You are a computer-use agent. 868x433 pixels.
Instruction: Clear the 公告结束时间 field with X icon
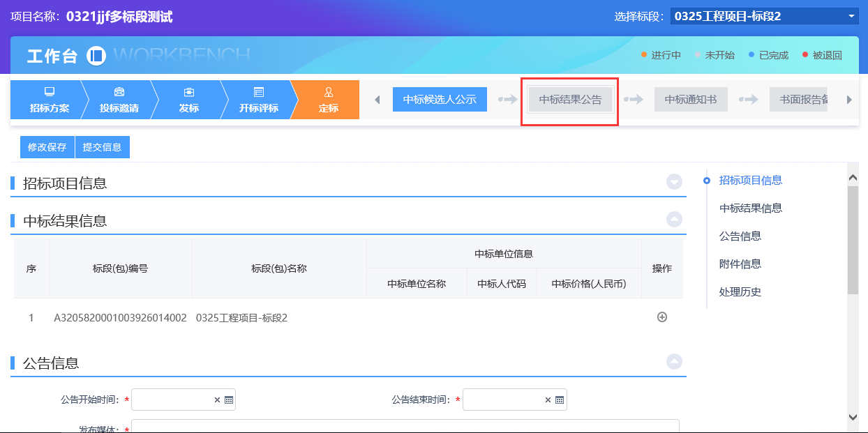548,400
